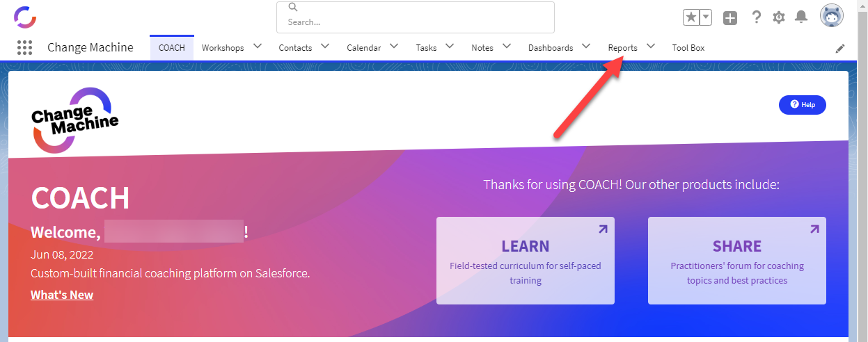Expand the favorites list dropdown arrow
Viewport: 868px width, 342px height.
[706, 17]
